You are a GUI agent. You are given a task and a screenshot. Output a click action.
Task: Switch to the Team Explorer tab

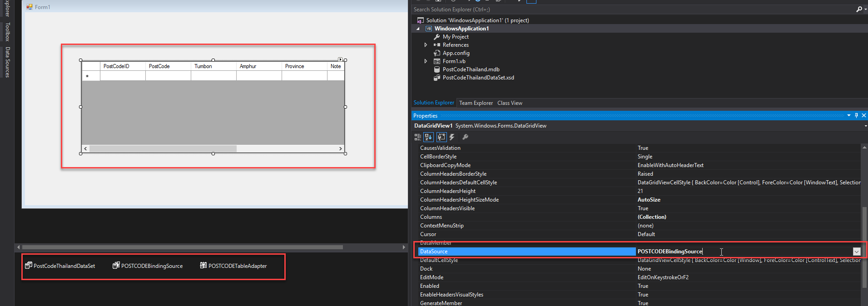click(x=476, y=103)
